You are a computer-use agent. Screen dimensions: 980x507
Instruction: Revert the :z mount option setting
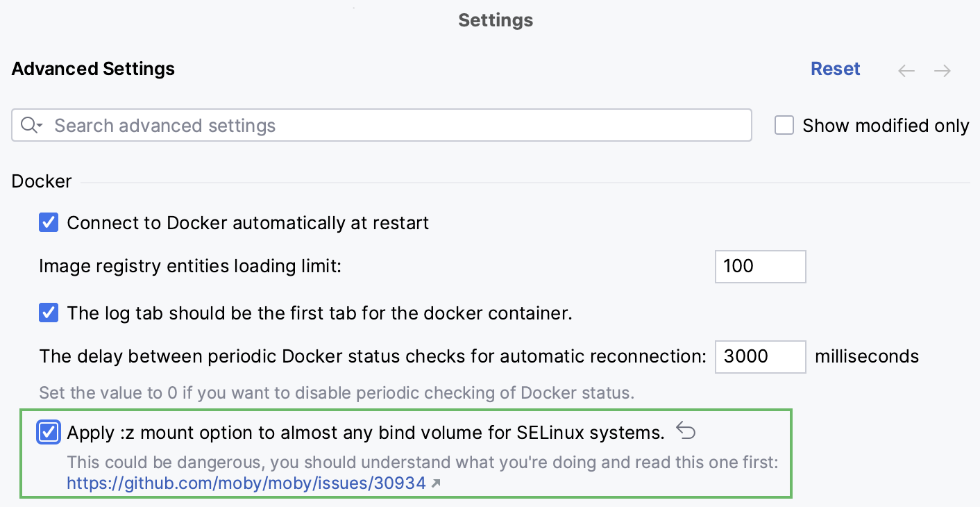click(x=686, y=432)
